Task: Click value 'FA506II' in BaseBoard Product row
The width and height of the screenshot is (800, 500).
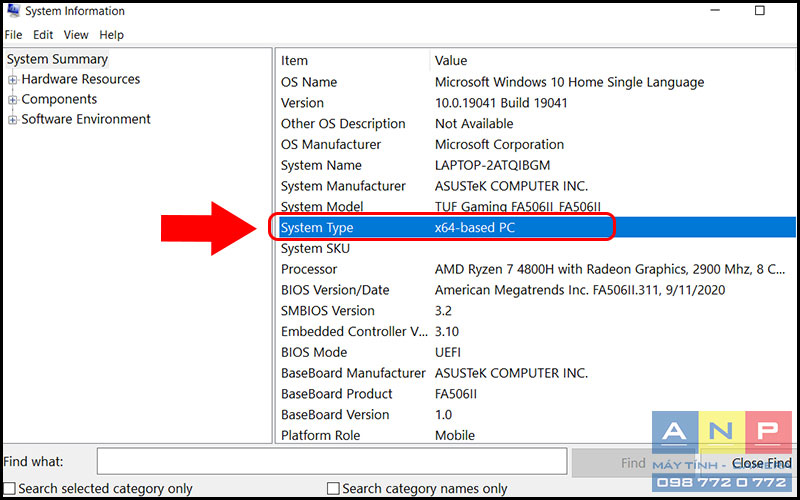Action: (456, 394)
